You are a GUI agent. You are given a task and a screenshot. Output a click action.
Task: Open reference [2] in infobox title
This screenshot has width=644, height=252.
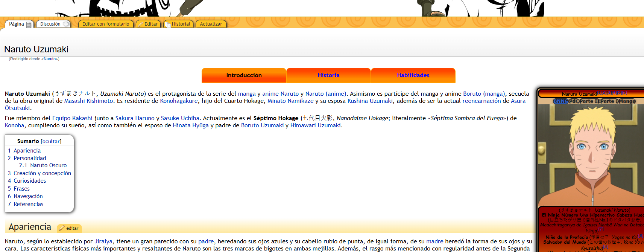(604, 93)
